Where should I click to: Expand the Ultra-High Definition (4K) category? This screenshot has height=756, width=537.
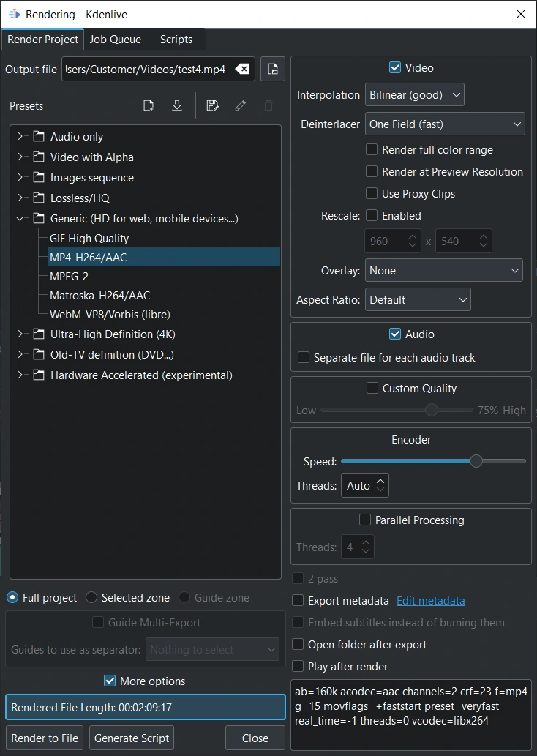coord(20,333)
